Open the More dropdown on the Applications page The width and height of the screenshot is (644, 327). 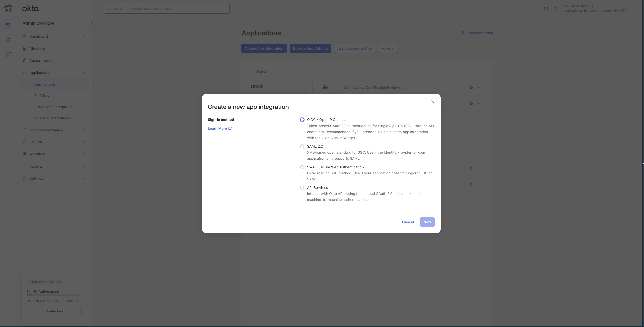click(x=387, y=48)
